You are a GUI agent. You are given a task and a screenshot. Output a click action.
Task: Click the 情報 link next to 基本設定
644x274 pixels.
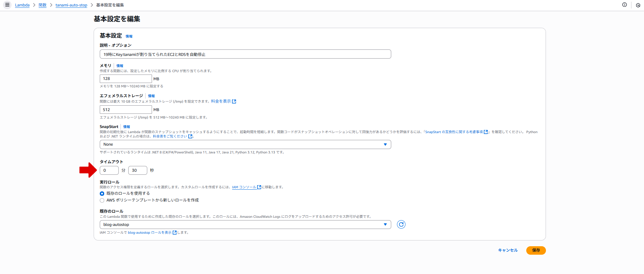129,36
